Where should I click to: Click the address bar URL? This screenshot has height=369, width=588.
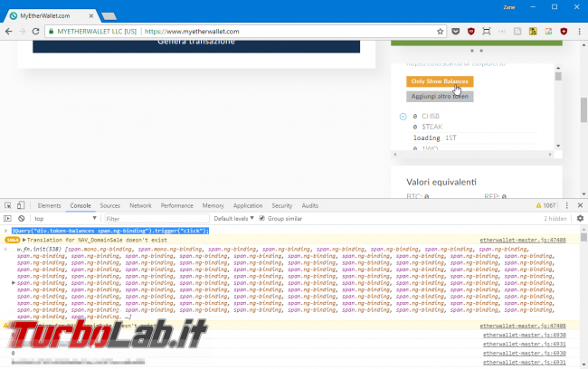pyautogui.click(x=192, y=32)
